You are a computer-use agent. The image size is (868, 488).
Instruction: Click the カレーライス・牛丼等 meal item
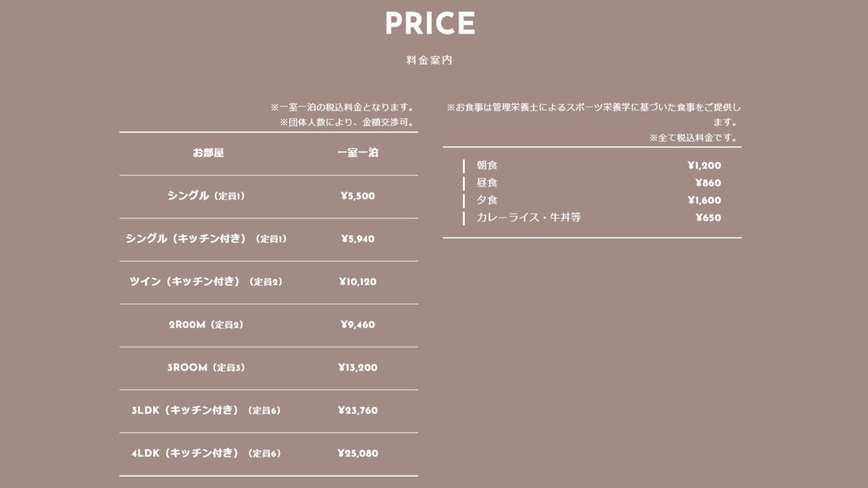click(528, 218)
